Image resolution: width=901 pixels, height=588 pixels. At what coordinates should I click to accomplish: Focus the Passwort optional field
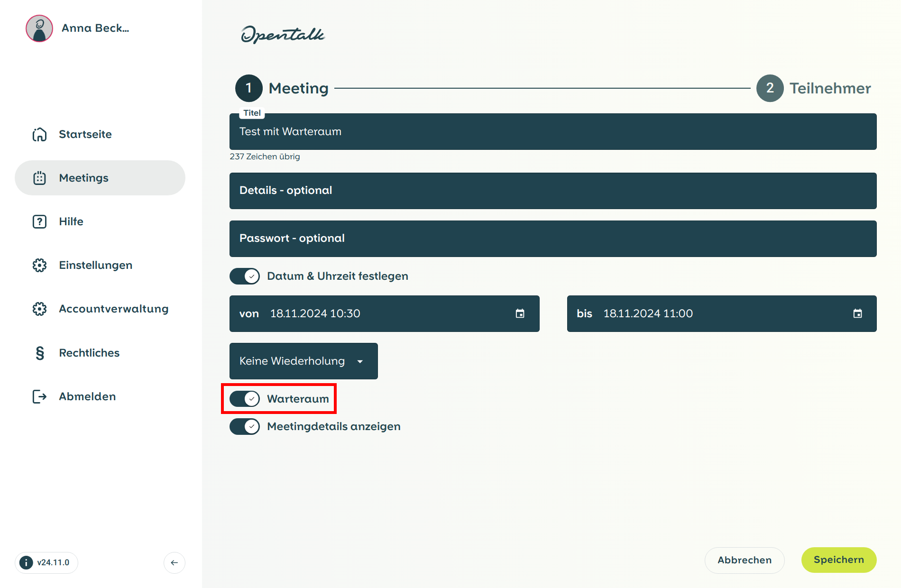(552, 239)
